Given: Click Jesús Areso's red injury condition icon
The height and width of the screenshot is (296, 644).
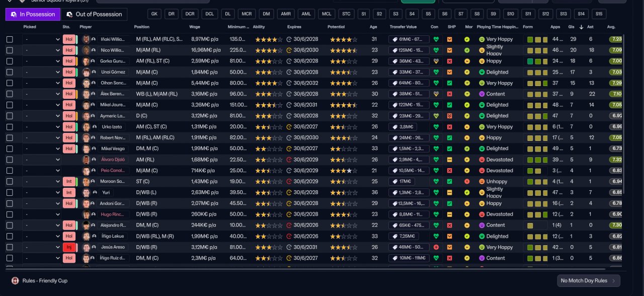Looking at the screenshot, I should (436, 247).
